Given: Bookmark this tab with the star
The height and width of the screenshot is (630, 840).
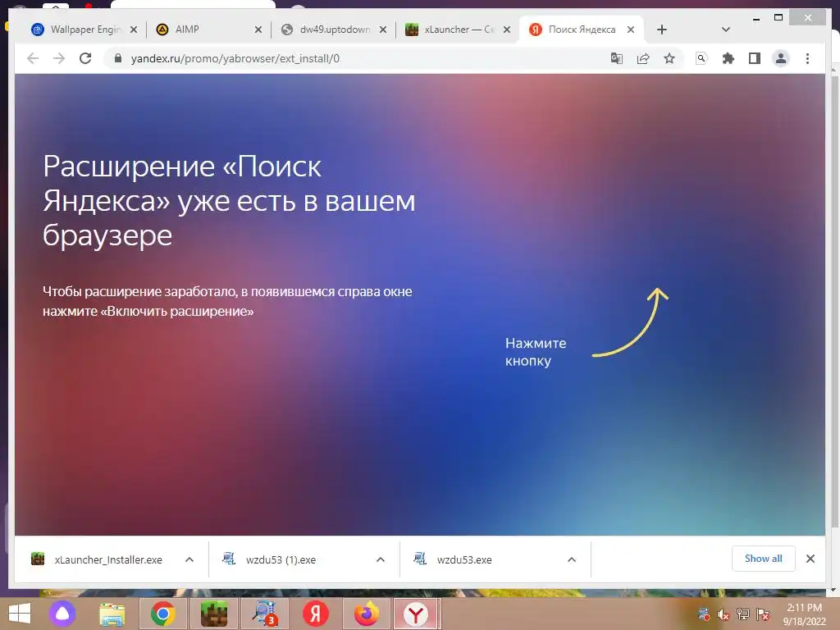Looking at the screenshot, I should [669, 58].
